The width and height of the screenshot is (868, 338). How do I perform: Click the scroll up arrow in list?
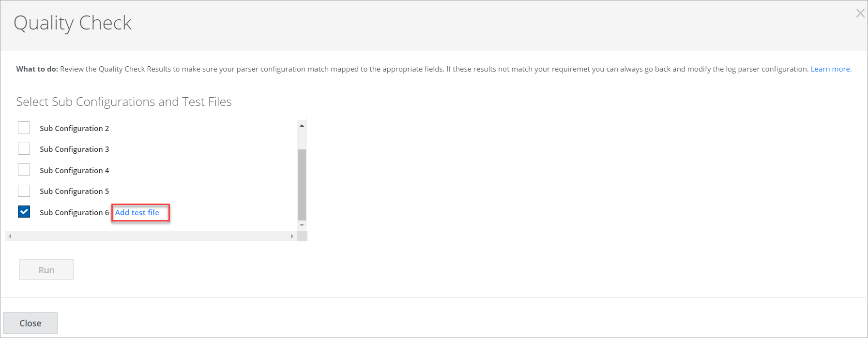302,126
